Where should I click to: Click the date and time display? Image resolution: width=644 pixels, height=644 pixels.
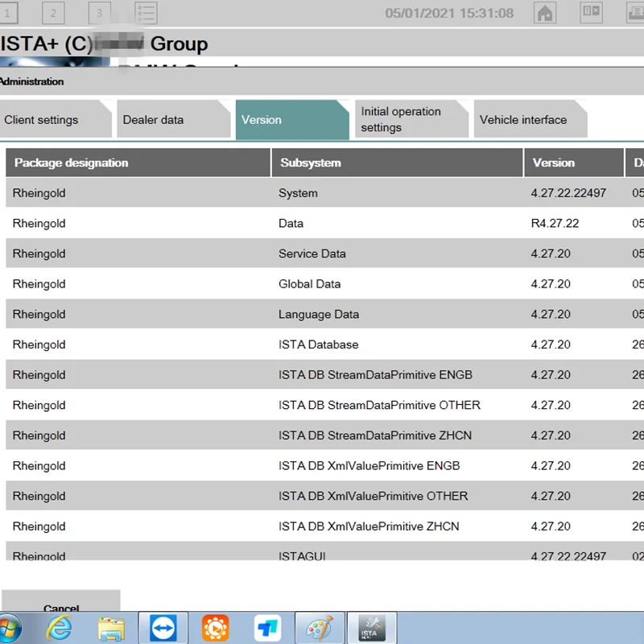pyautogui.click(x=449, y=13)
